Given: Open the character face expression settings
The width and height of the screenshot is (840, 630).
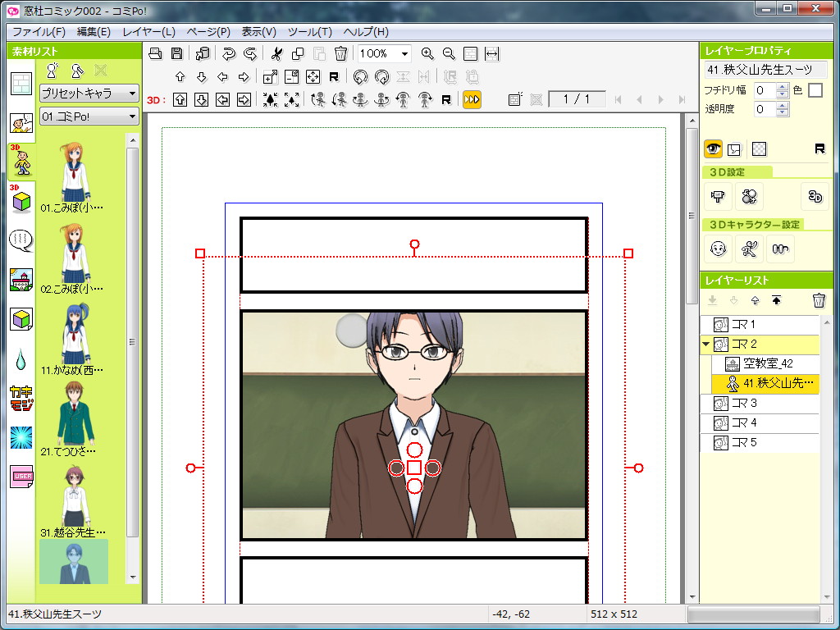Looking at the screenshot, I should click(718, 249).
